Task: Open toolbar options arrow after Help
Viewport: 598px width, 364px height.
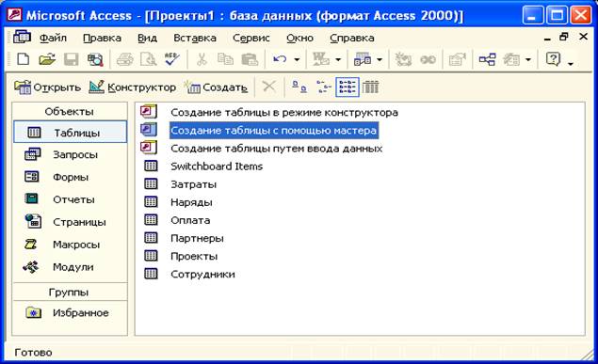Action: tap(571, 64)
